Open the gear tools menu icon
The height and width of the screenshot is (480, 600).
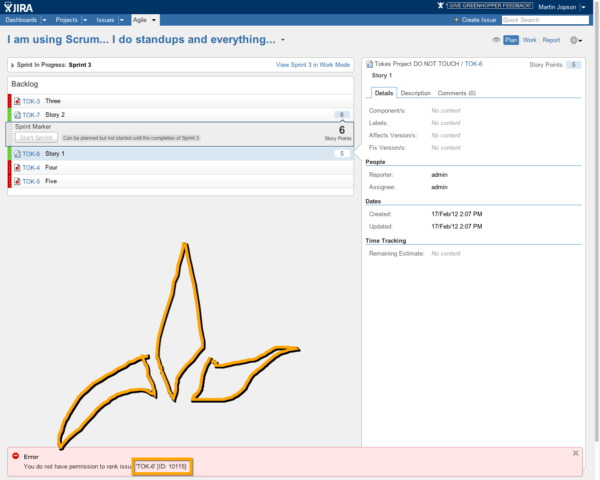click(574, 40)
